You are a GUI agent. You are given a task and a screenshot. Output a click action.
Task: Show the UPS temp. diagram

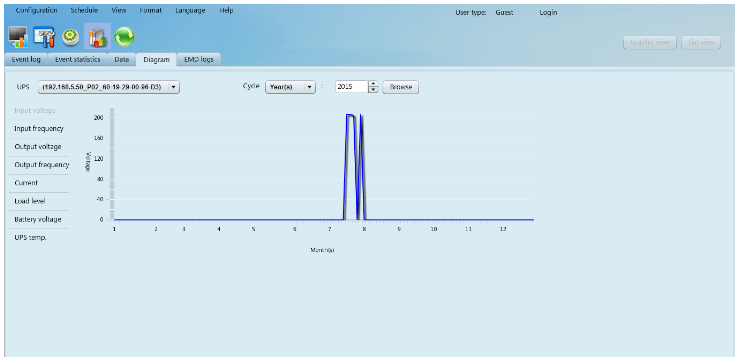pyautogui.click(x=31, y=238)
